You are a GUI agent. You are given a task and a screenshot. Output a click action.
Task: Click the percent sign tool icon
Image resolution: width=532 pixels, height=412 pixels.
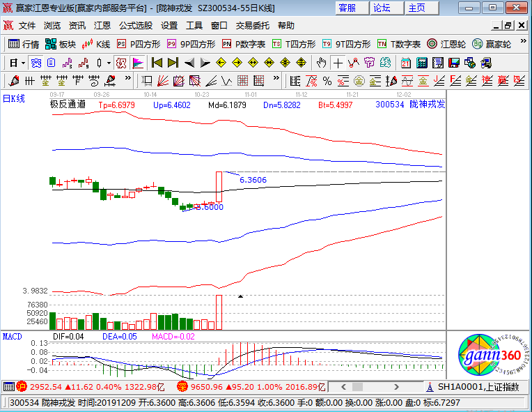click(x=327, y=81)
